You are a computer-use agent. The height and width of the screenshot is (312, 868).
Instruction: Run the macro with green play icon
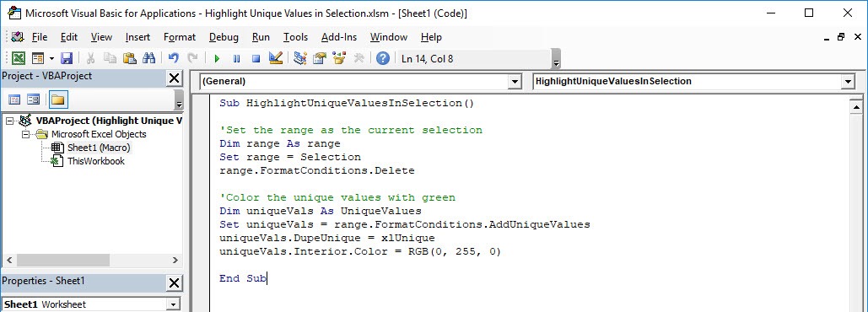(x=217, y=59)
